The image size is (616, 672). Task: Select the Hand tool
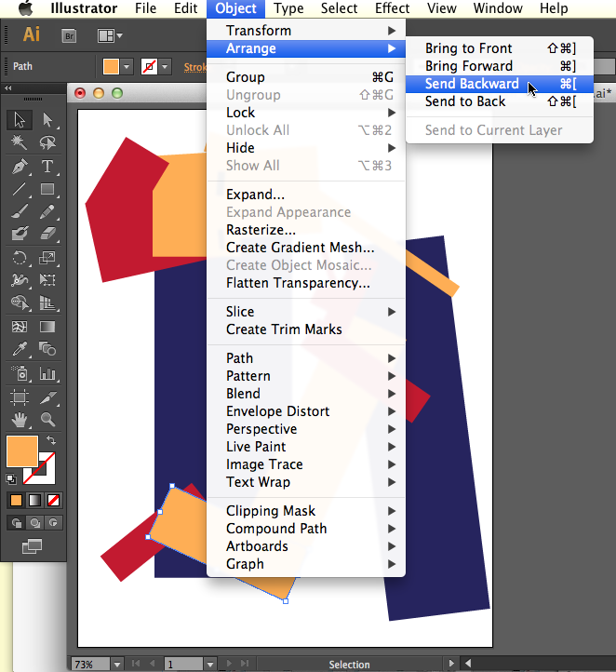coord(19,420)
